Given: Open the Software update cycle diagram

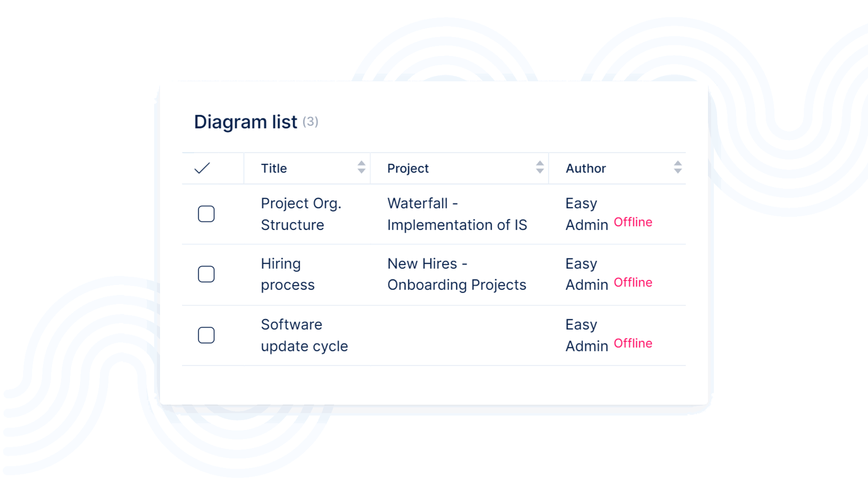Looking at the screenshot, I should [x=304, y=335].
